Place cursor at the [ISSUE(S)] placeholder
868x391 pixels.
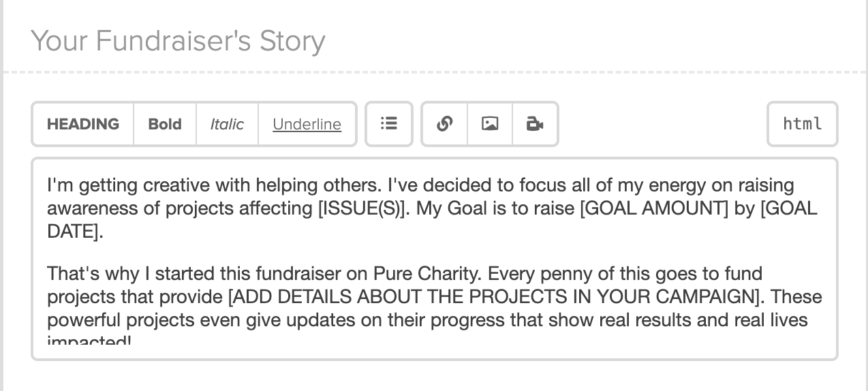(x=364, y=208)
